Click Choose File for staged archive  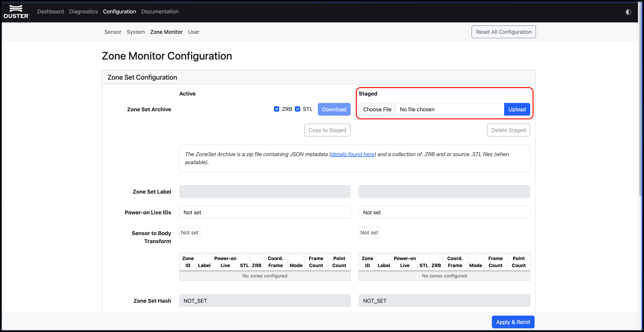[x=377, y=109]
